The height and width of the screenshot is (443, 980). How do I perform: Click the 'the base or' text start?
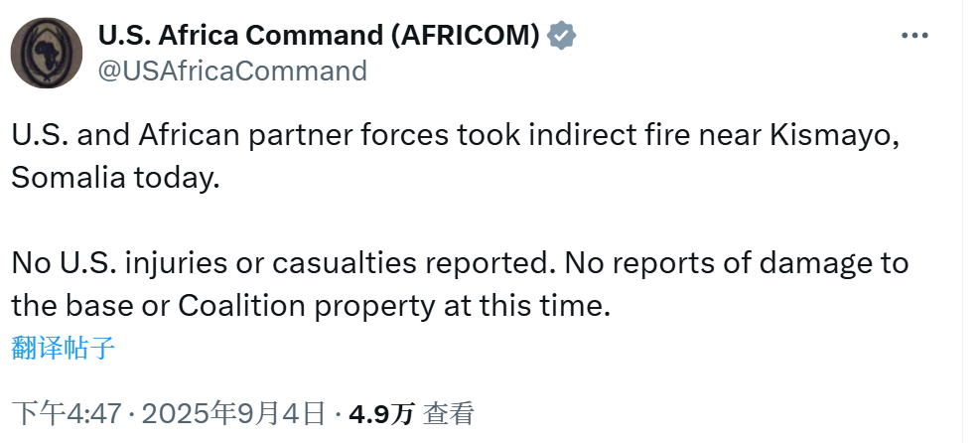90,306
